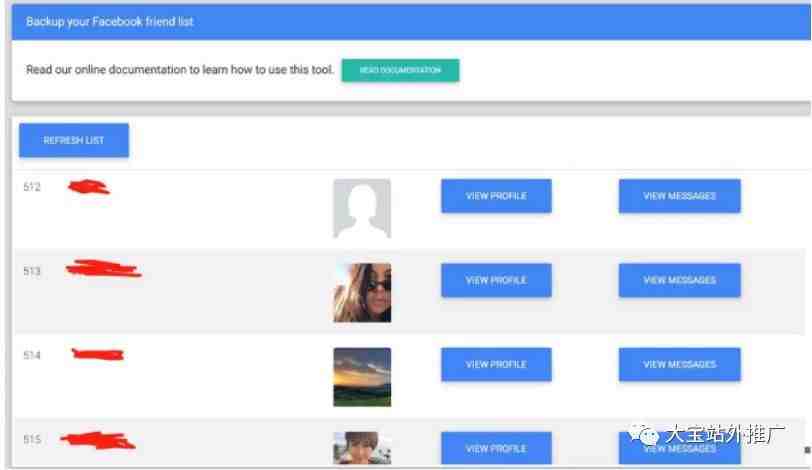Viewport: 812px width, 470px height.
Task: Open View Messages for friend 513
Action: pyautogui.click(x=679, y=280)
